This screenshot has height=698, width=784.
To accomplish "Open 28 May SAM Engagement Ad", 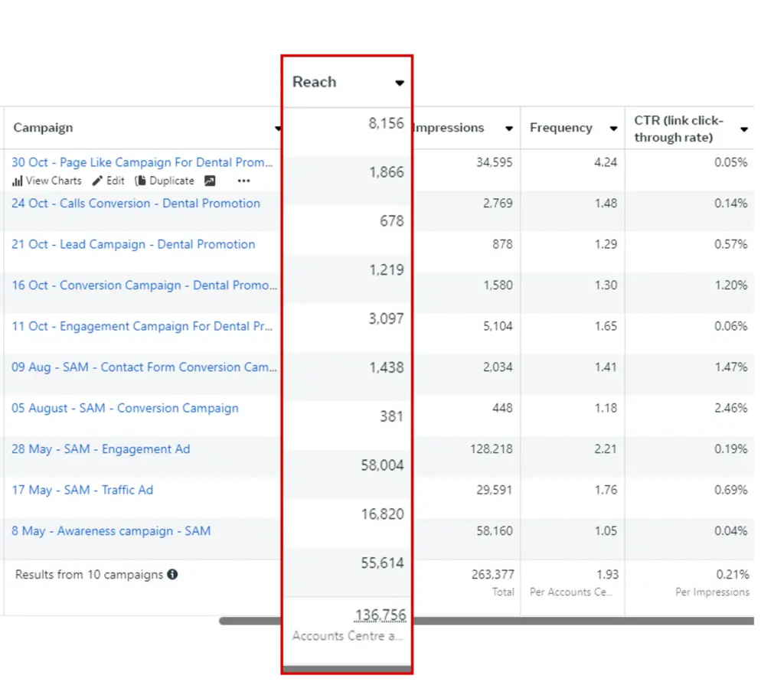I will [x=100, y=449].
